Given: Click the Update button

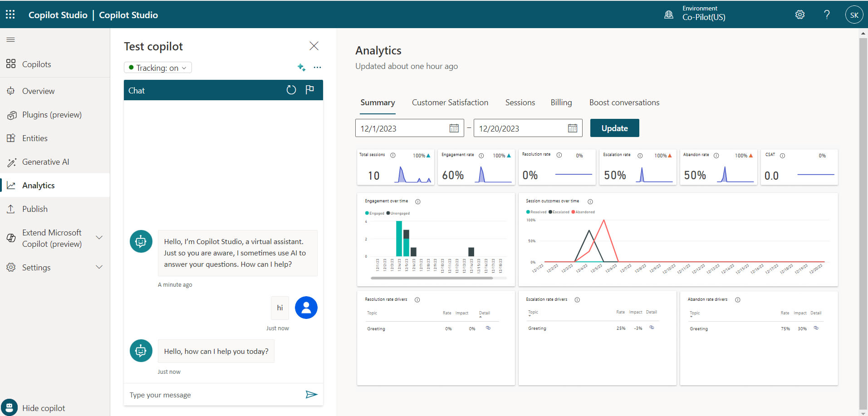Looking at the screenshot, I should (x=614, y=128).
